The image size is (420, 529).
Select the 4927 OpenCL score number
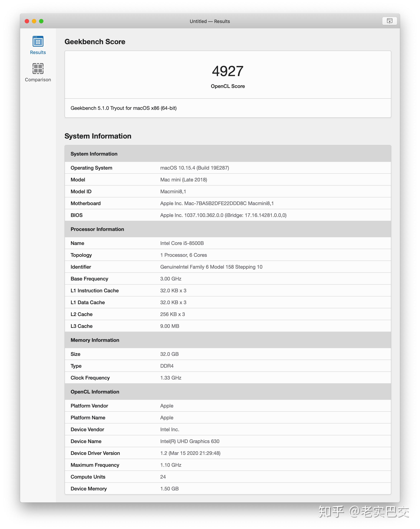click(x=228, y=71)
